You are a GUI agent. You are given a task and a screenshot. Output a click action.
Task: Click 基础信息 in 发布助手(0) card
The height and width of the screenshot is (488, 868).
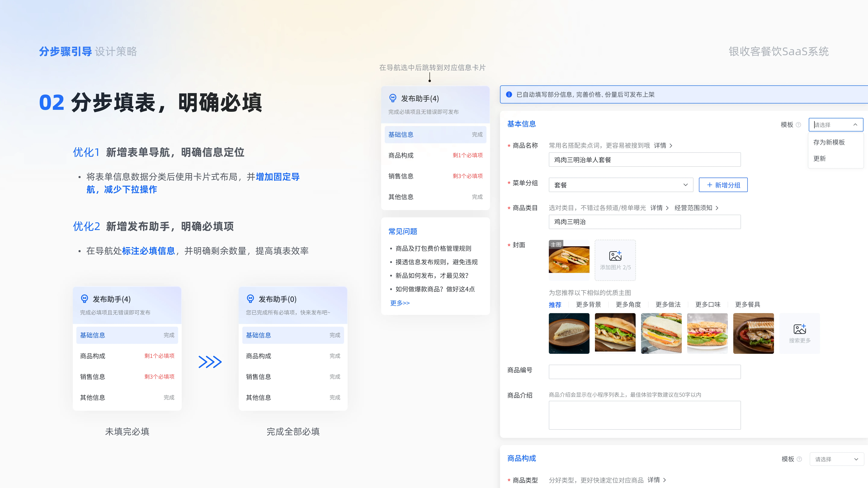pos(293,335)
